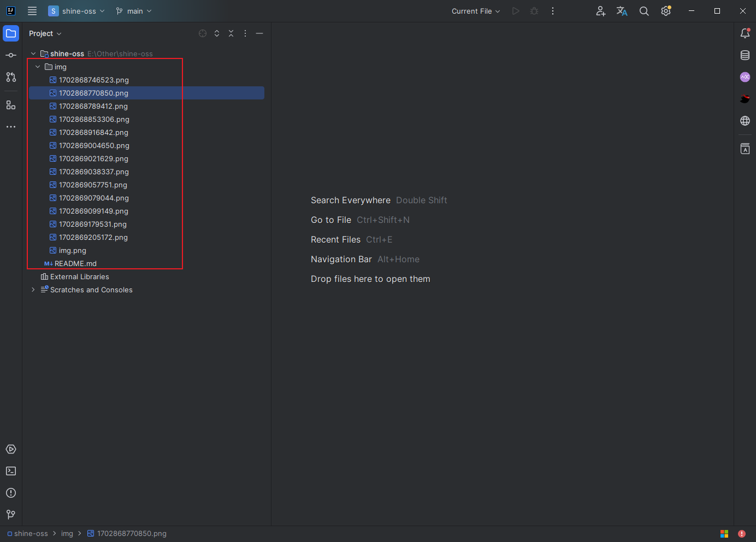Hide the Project panel
The height and width of the screenshot is (542, 756).
click(259, 33)
